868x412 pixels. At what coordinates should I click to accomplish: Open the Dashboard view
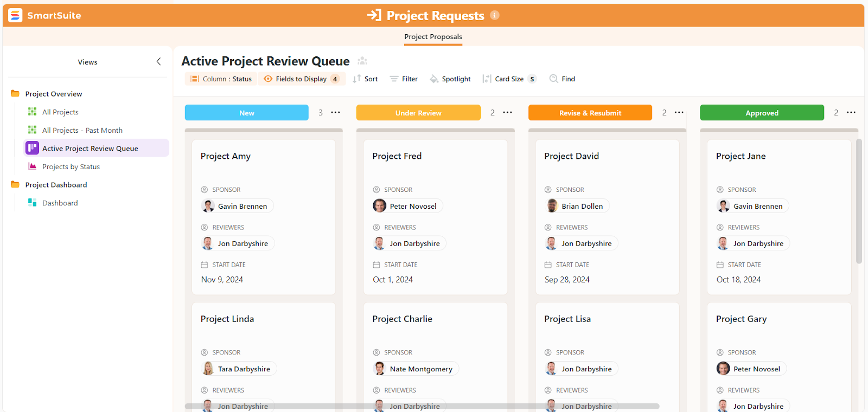click(60, 203)
